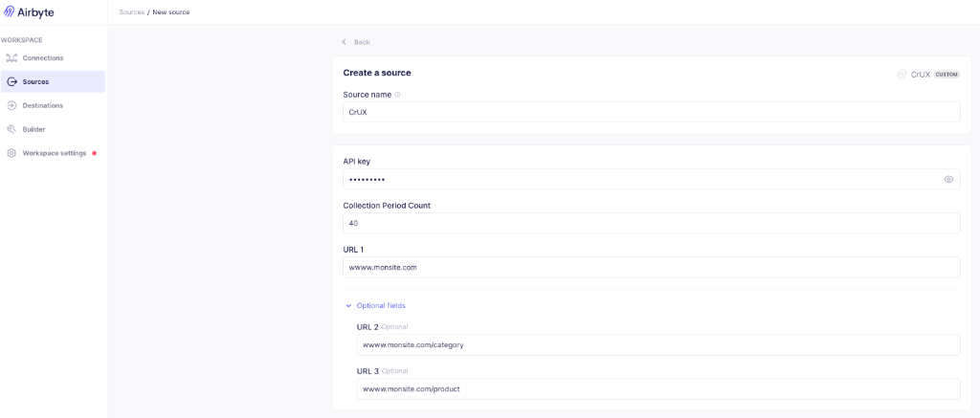Reveal the API key with eye icon

pyautogui.click(x=948, y=179)
